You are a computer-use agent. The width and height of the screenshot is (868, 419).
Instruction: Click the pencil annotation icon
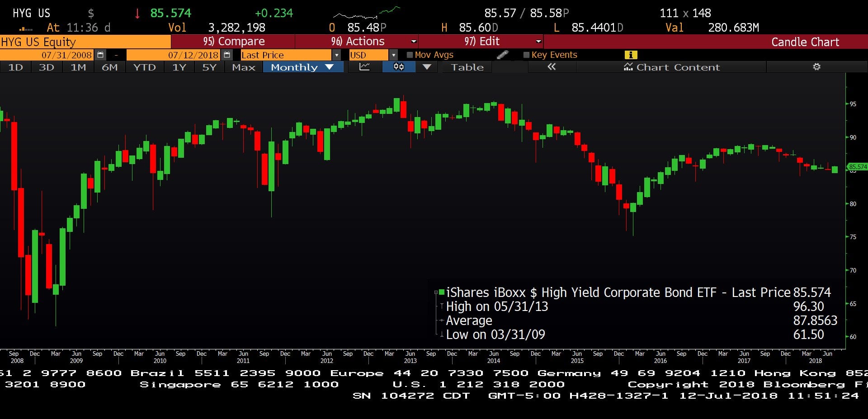tap(502, 55)
